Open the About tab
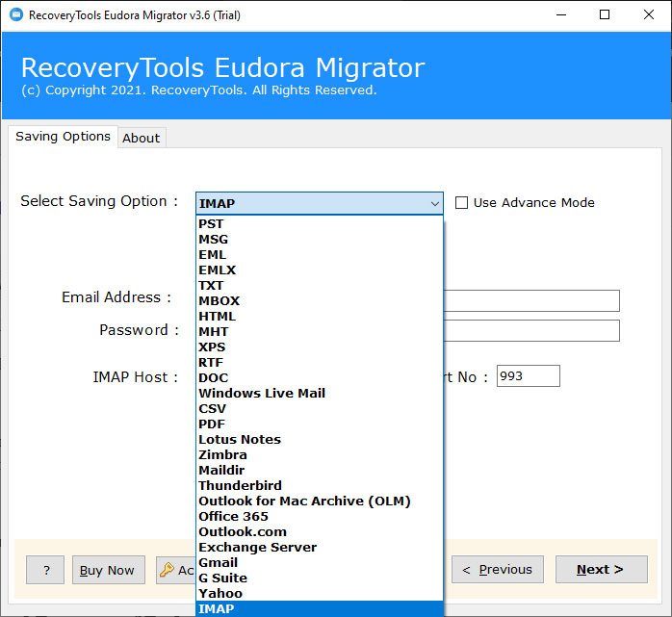The width and height of the screenshot is (672, 617). [142, 138]
